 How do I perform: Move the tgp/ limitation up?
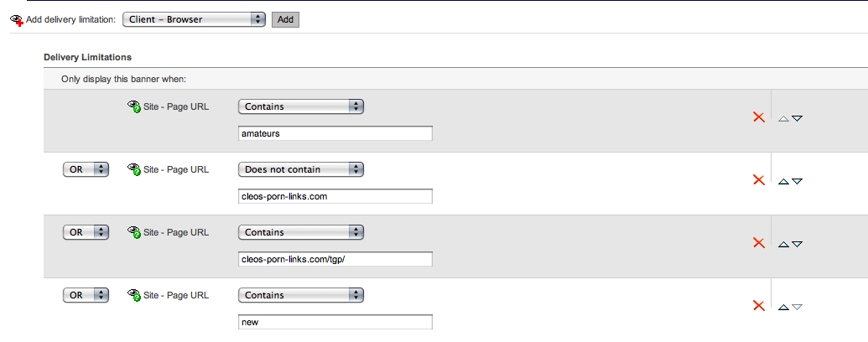point(783,244)
